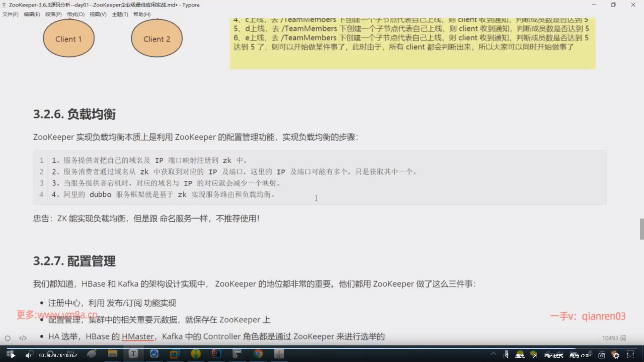Click the misspelled HMaster word

(x=138, y=336)
